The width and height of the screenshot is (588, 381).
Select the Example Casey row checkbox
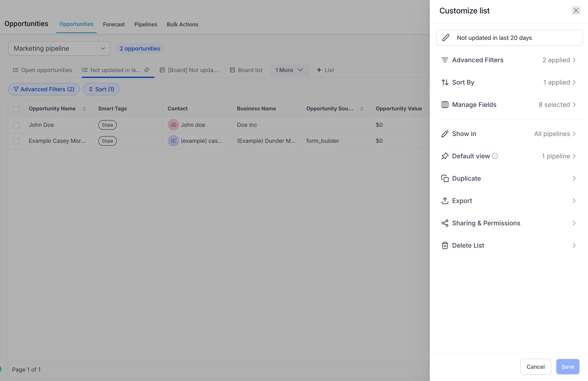pos(16,141)
